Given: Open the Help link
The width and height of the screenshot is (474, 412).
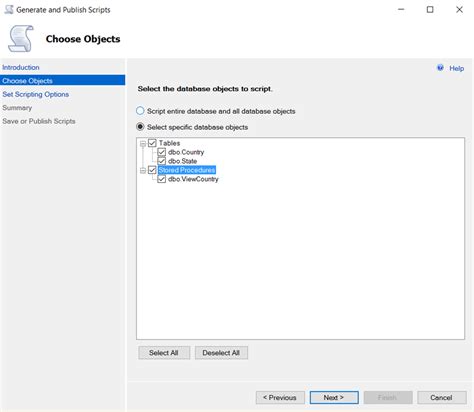Looking at the screenshot, I should point(456,68).
